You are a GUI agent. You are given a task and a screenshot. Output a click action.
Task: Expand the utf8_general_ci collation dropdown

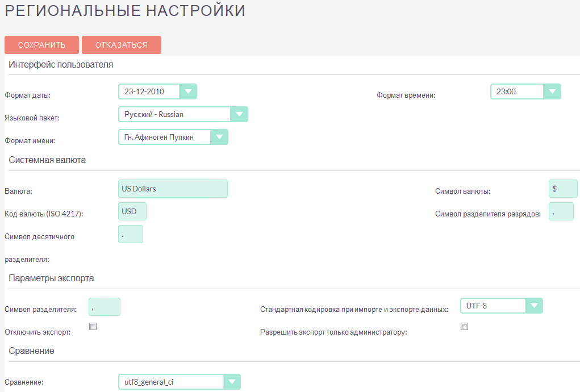click(232, 381)
